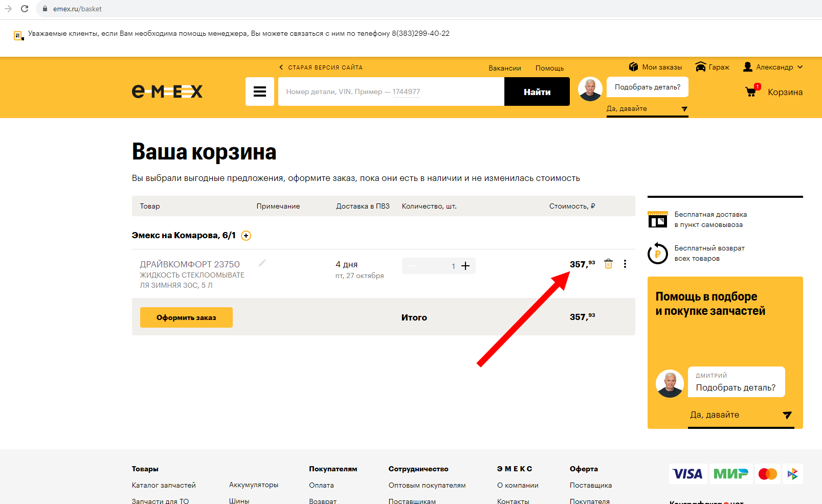Go back to Старая версия сайта
This screenshot has height=504, width=822.
click(x=321, y=67)
